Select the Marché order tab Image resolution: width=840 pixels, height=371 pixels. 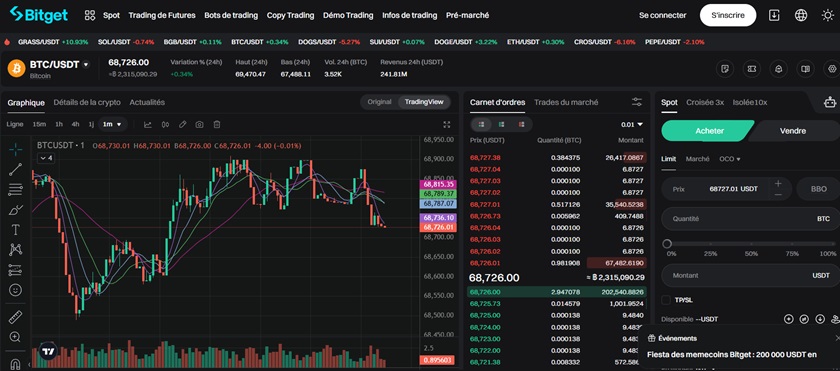(698, 159)
